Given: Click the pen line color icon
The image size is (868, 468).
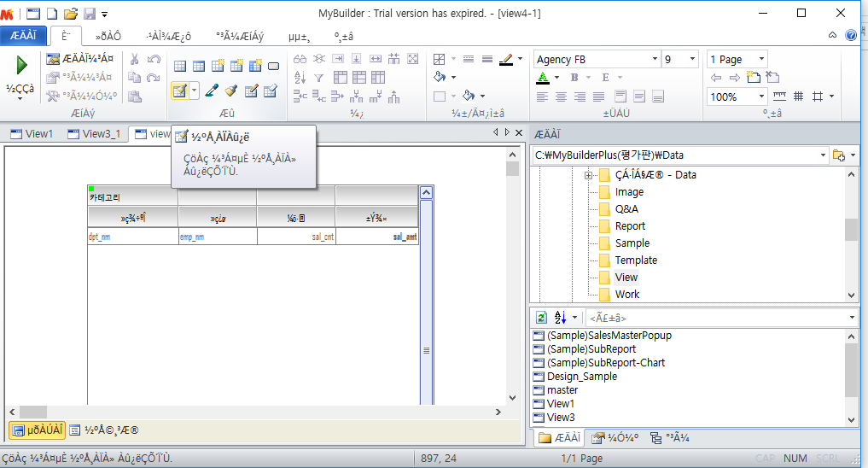Looking at the screenshot, I should point(506,59).
